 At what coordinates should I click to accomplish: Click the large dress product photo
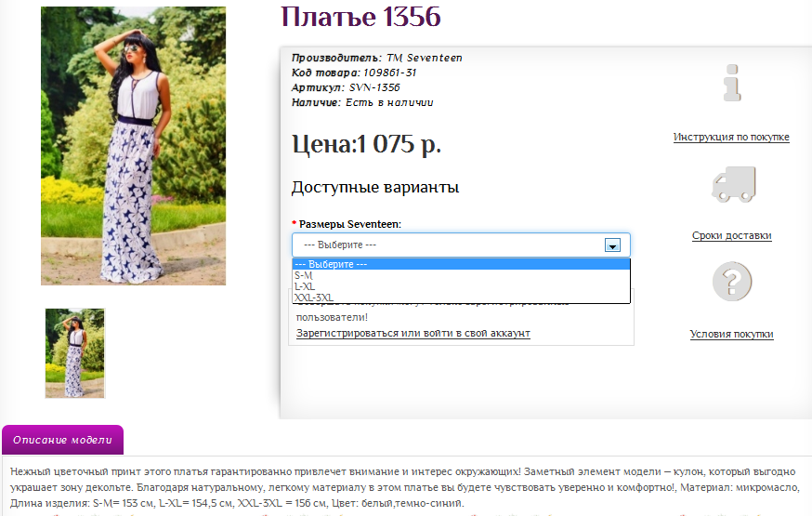pyautogui.click(x=133, y=146)
